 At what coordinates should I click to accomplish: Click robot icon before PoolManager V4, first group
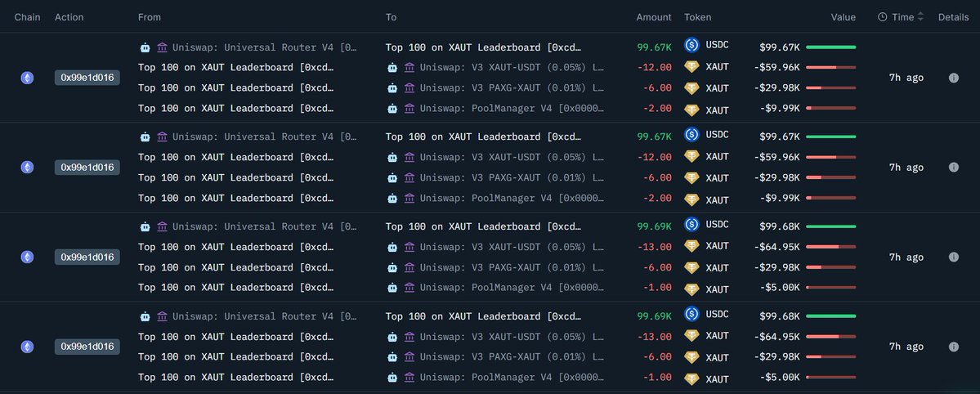tap(392, 108)
